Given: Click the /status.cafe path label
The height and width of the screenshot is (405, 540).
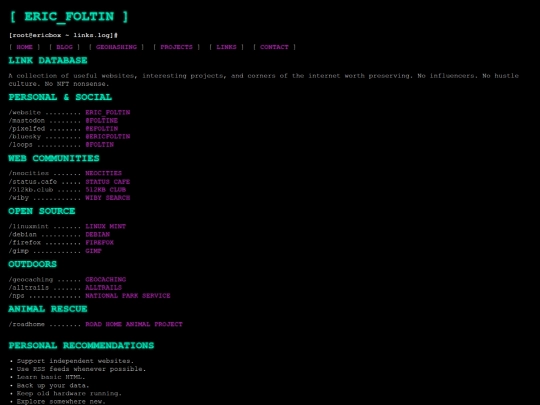Looking at the screenshot, I should coord(33,181).
